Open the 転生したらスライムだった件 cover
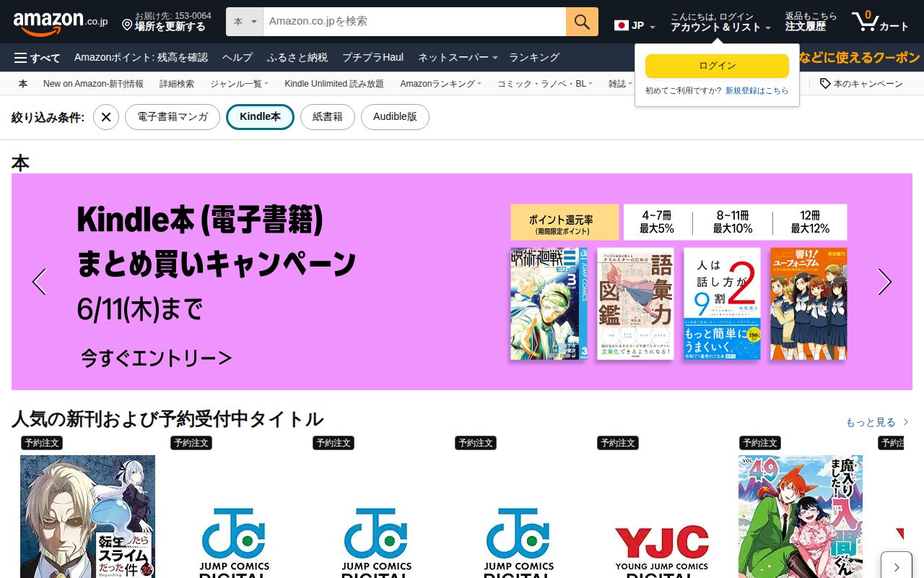The height and width of the screenshot is (578, 924). coord(87,517)
